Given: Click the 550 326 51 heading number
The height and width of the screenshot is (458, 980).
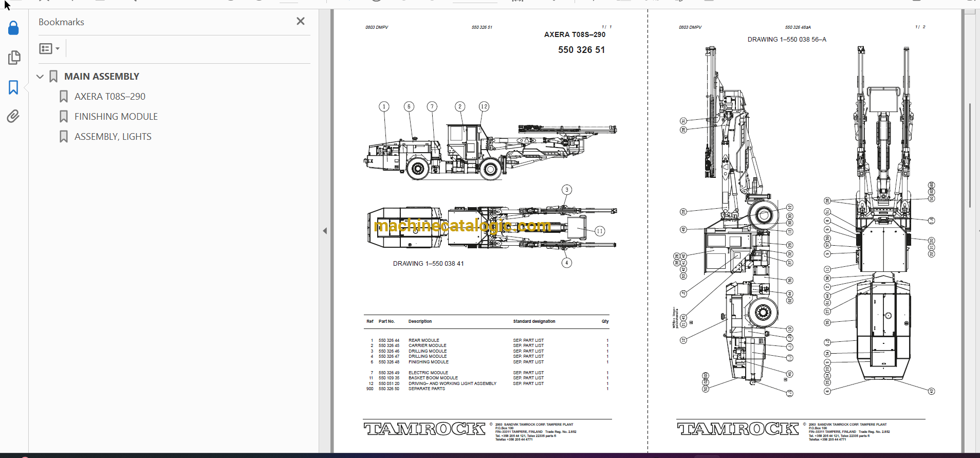Looking at the screenshot, I should tap(582, 50).
